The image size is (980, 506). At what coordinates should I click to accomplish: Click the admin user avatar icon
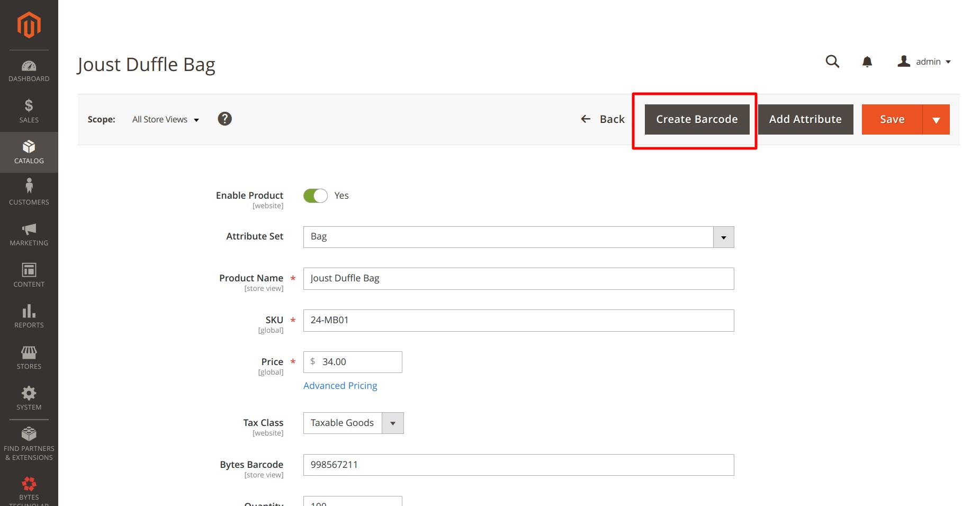click(904, 61)
